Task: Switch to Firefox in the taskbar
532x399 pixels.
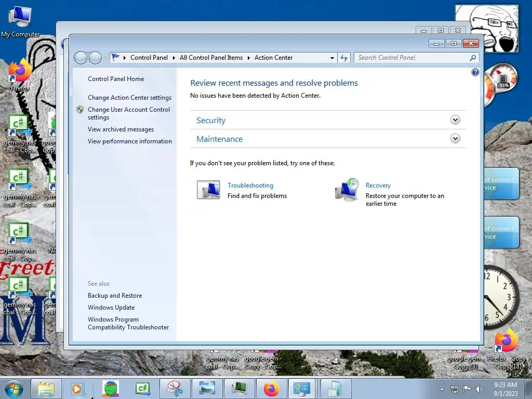Action: (x=271, y=389)
